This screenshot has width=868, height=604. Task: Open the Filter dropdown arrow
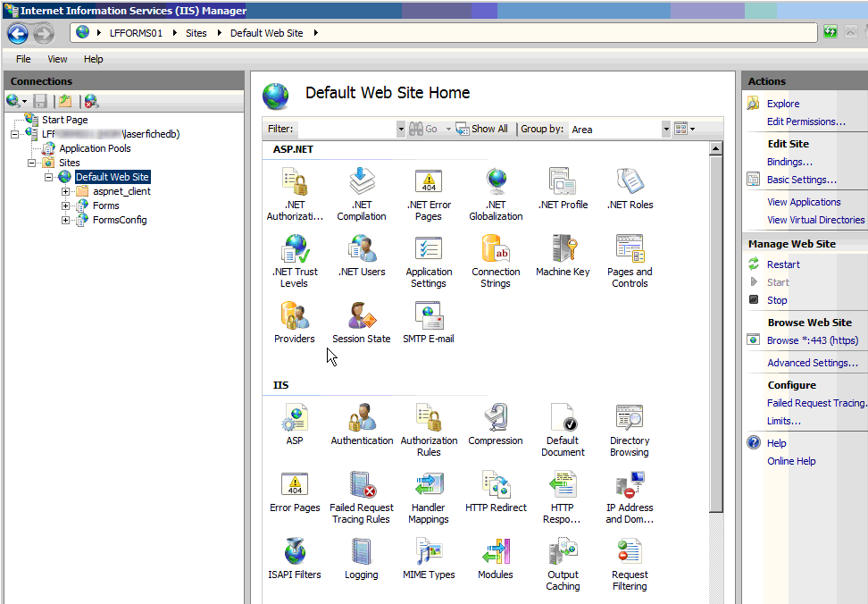(x=401, y=130)
